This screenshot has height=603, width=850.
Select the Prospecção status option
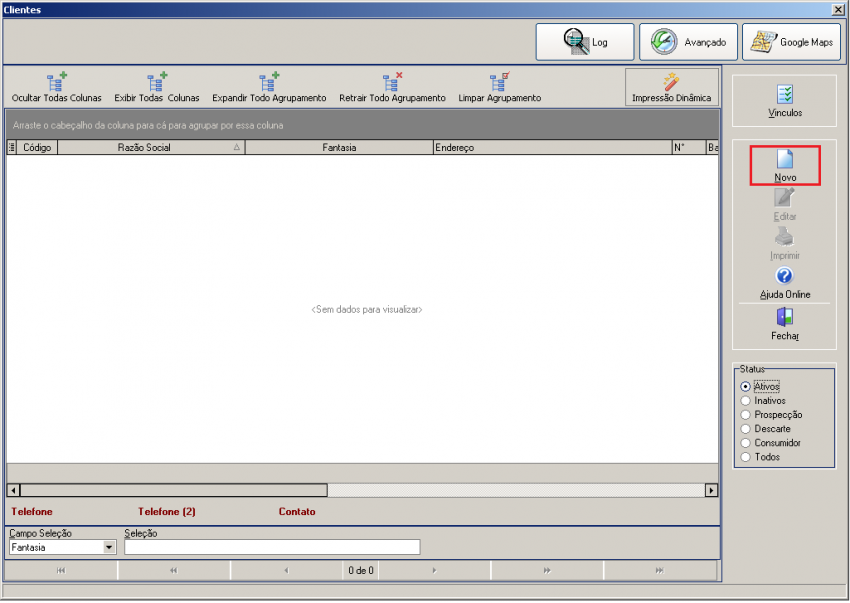tap(745, 415)
